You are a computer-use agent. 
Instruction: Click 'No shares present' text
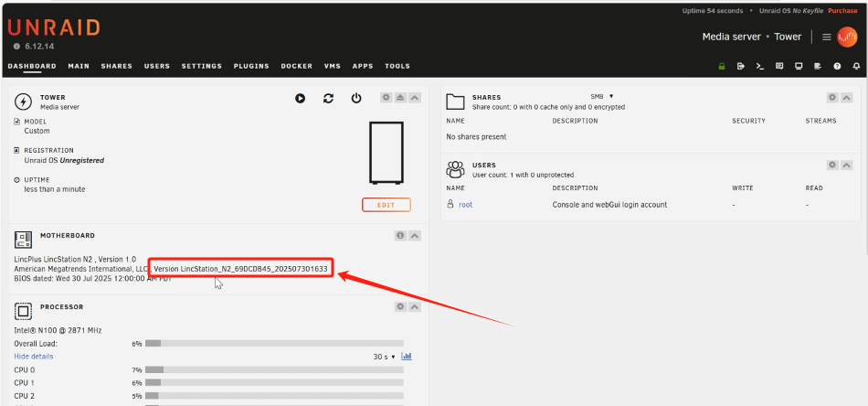click(476, 137)
